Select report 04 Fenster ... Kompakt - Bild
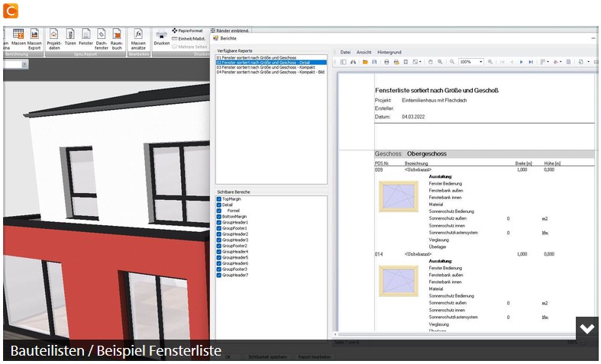The height and width of the screenshot is (364, 601). tap(271, 72)
